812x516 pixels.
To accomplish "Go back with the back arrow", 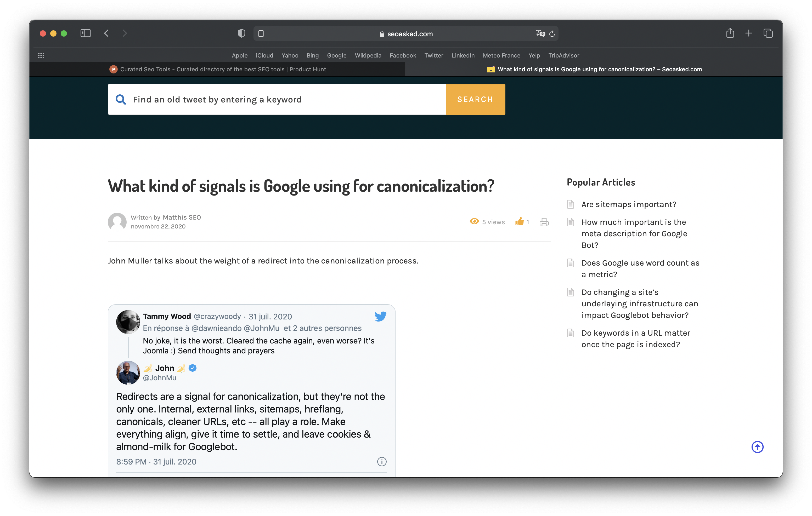I will pyautogui.click(x=106, y=33).
